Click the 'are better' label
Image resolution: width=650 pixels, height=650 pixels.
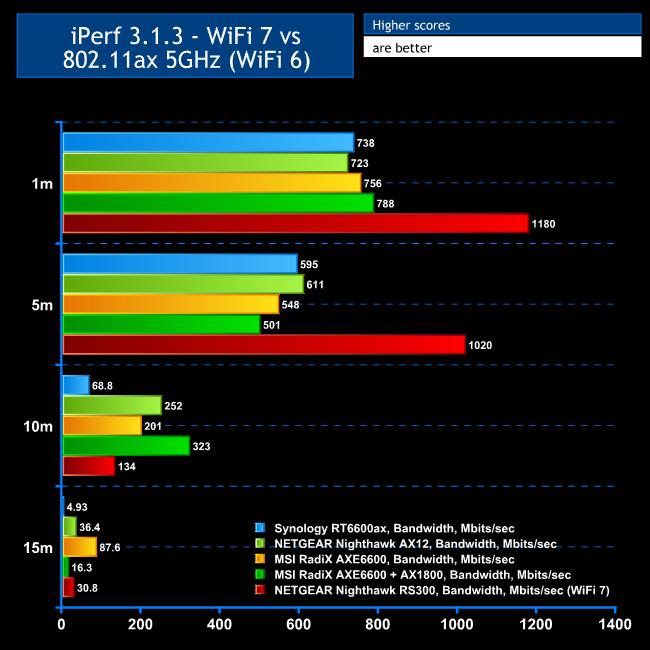402,48
